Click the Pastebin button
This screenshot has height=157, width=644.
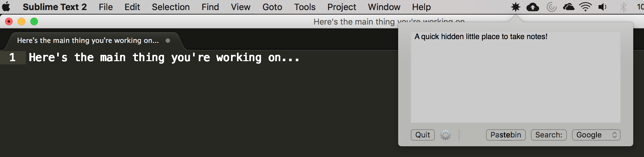tap(506, 135)
